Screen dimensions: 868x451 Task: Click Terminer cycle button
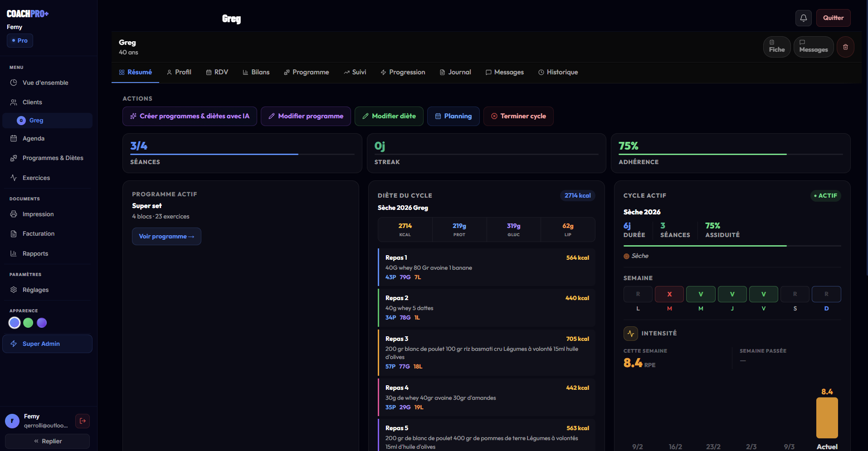[518, 116]
